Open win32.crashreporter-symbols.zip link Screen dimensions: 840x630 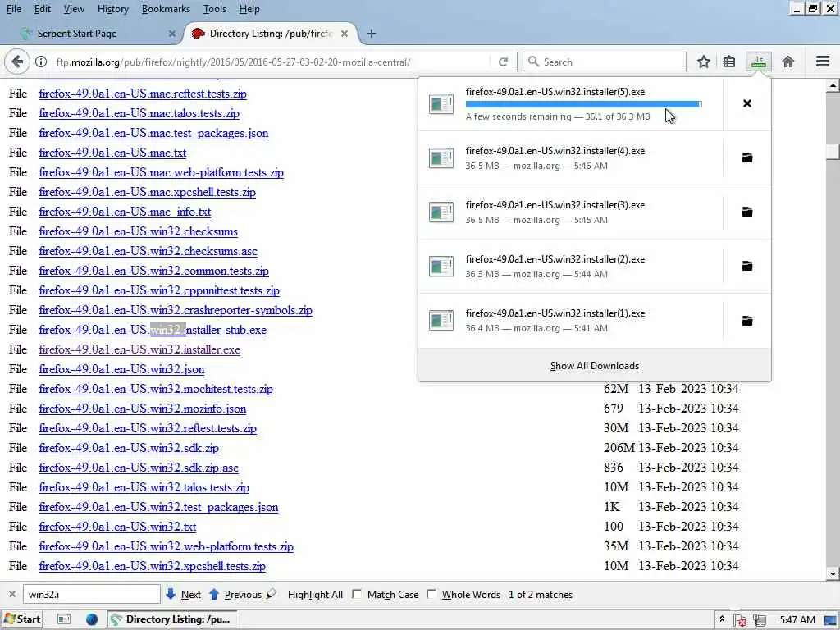coord(176,310)
